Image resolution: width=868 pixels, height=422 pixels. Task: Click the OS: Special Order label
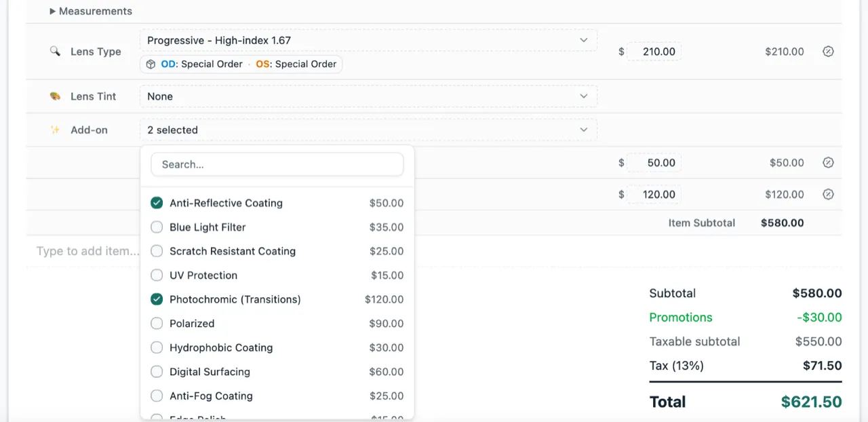(x=296, y=64)
